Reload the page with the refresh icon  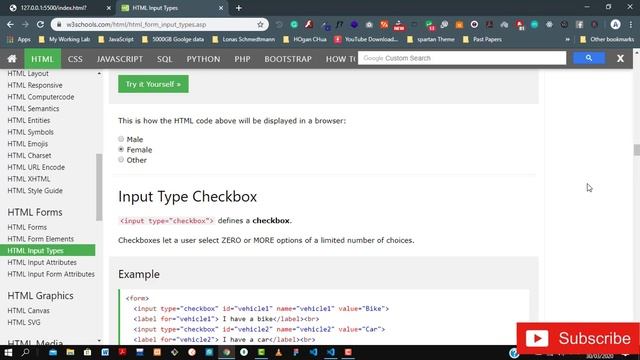pyautogui.click(x=40, y=24)
